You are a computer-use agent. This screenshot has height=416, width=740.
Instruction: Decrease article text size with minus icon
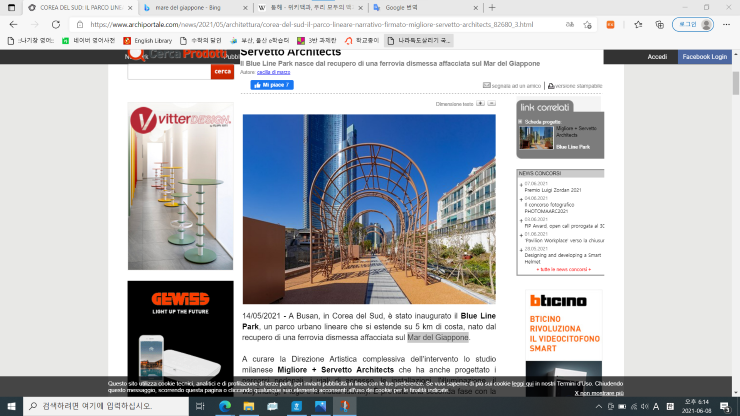point(491,103)
